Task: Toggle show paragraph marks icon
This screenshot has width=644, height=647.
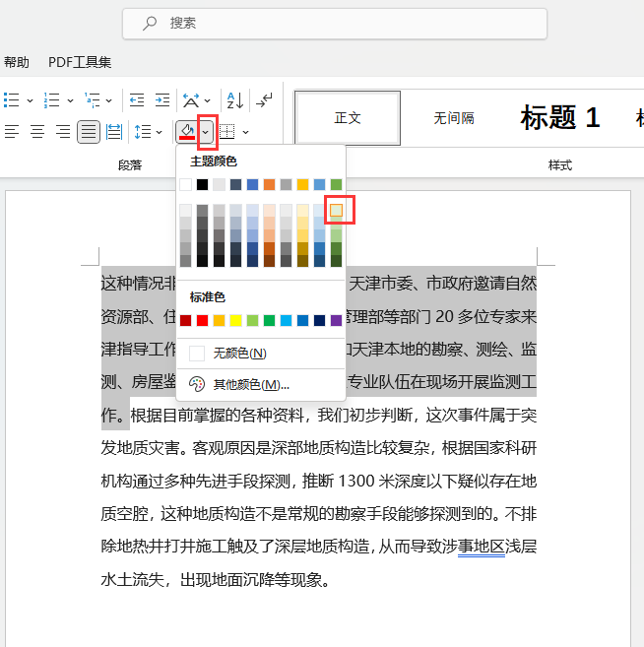Action: pyautogui.click(x=264, y=100)
